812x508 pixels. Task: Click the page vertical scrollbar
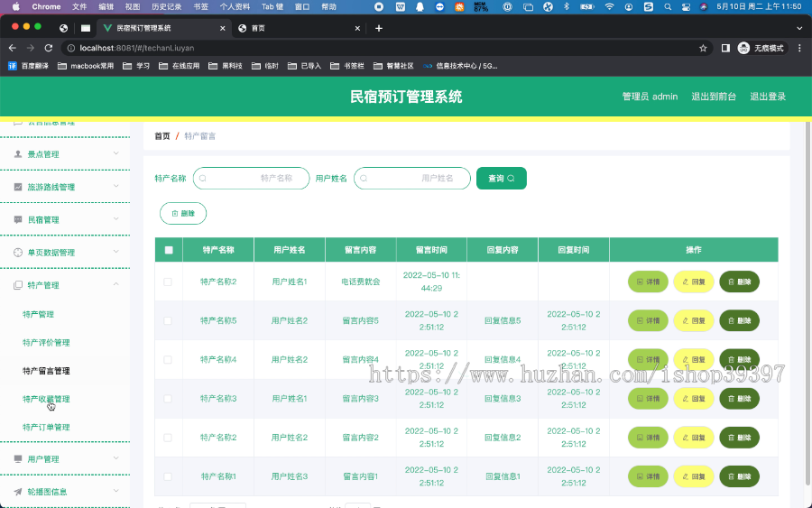click(x=807, y=304)
